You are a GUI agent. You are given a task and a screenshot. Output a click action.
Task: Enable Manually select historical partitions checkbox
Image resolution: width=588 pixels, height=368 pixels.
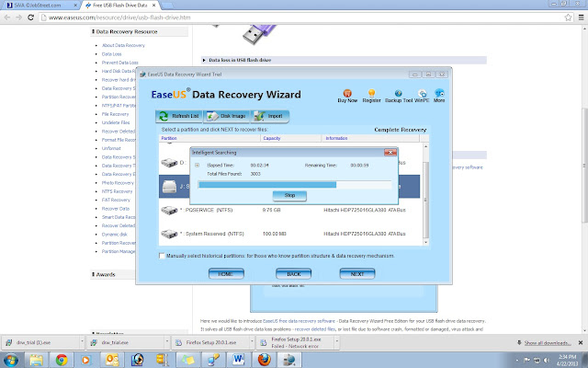coord(162,256)
